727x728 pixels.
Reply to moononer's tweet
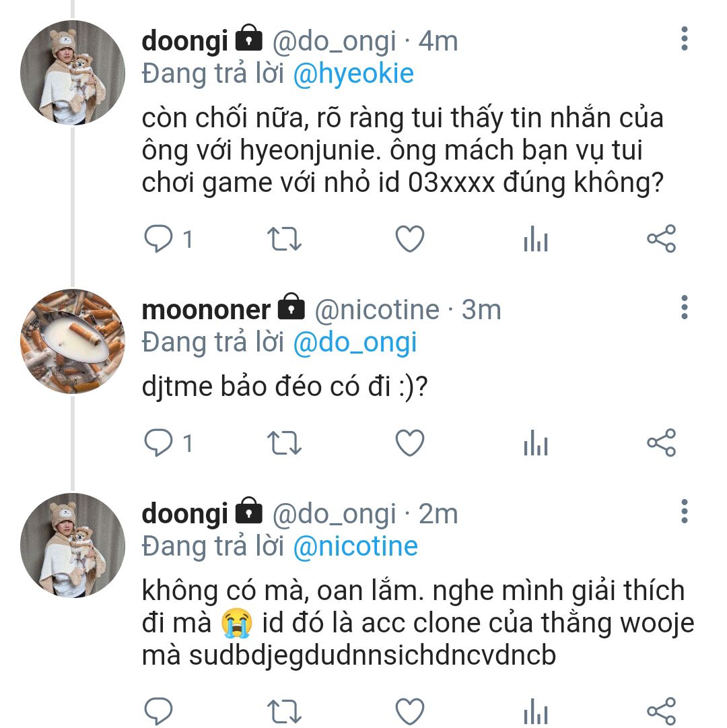click(x=159, y=443)
